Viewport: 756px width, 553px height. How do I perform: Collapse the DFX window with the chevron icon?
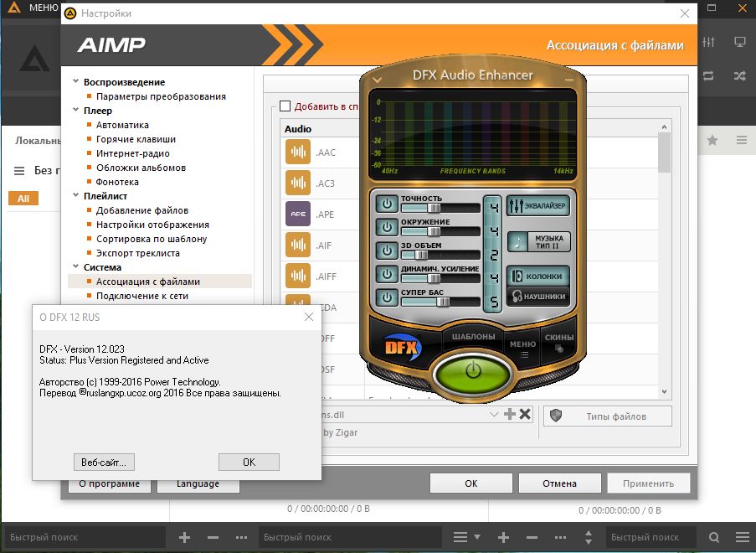377,80
